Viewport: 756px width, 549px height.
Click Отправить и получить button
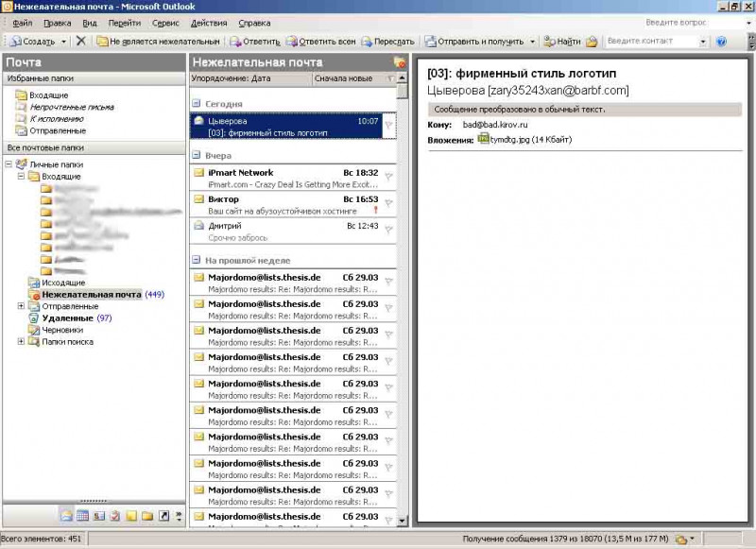point(474,42)
